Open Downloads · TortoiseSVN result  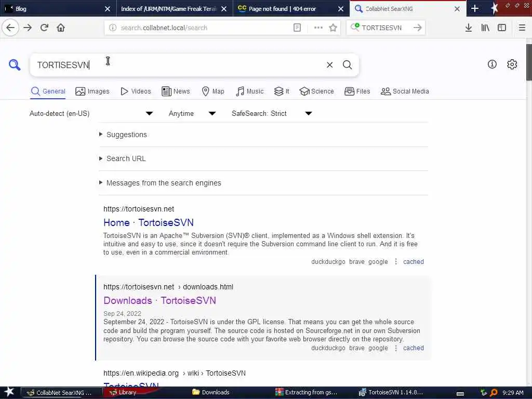(160, 301)
